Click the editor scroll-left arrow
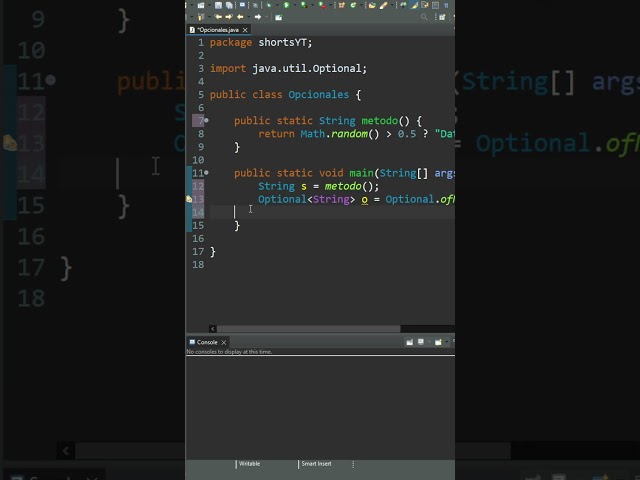Image resolution: width=640 pixels, height=480 pixels. [x=213, y=329]
